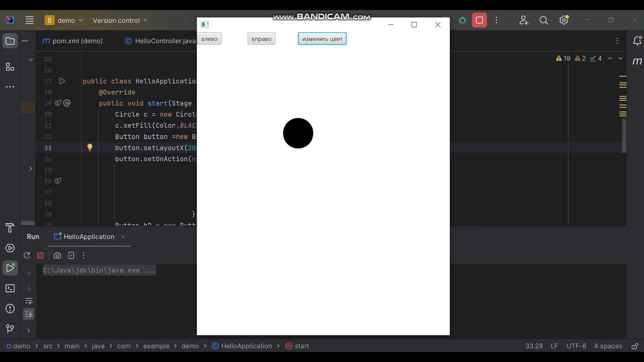This screenshot has height=362, width=644.
Task: Open the Problems tool window
Action: (10, 309)
